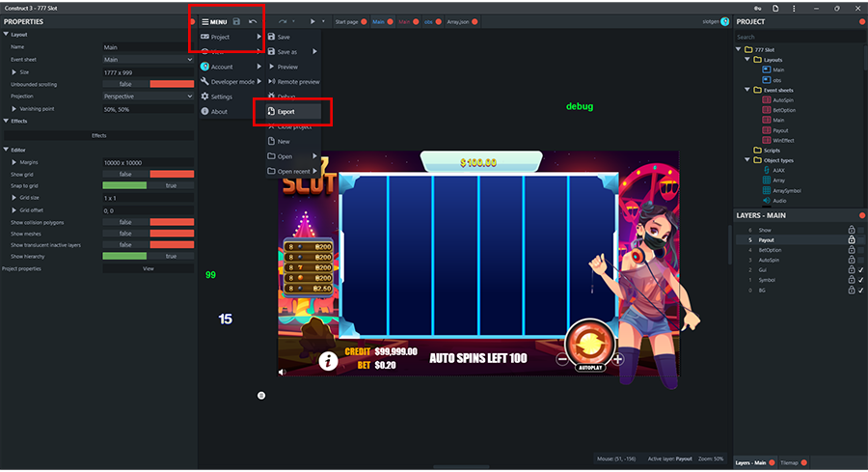Toggle lock on the Show layer
868x472 pixels.
point(852,230)
